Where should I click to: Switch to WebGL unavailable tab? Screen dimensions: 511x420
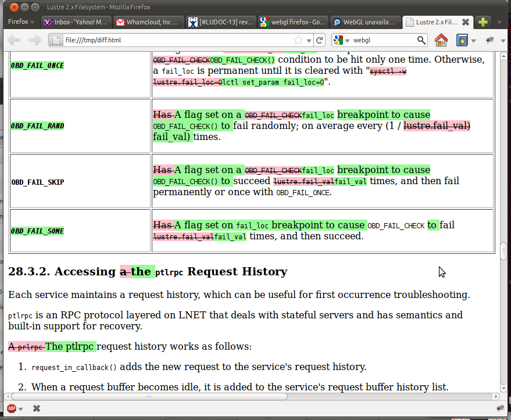(366, 22)
